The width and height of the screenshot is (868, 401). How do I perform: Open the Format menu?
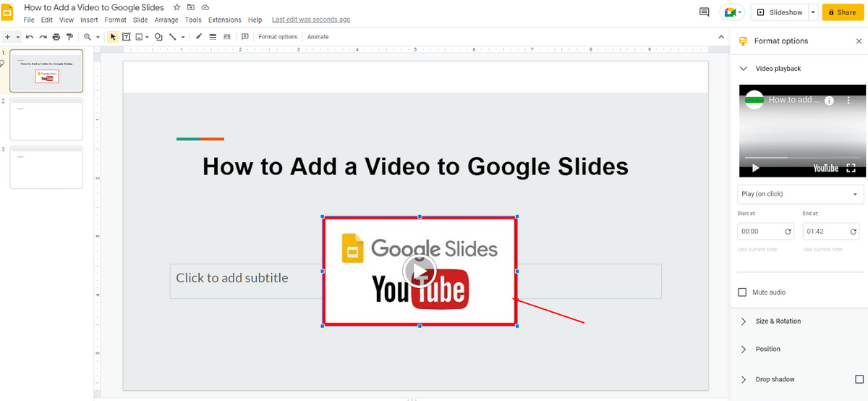[x=116, y=20]
